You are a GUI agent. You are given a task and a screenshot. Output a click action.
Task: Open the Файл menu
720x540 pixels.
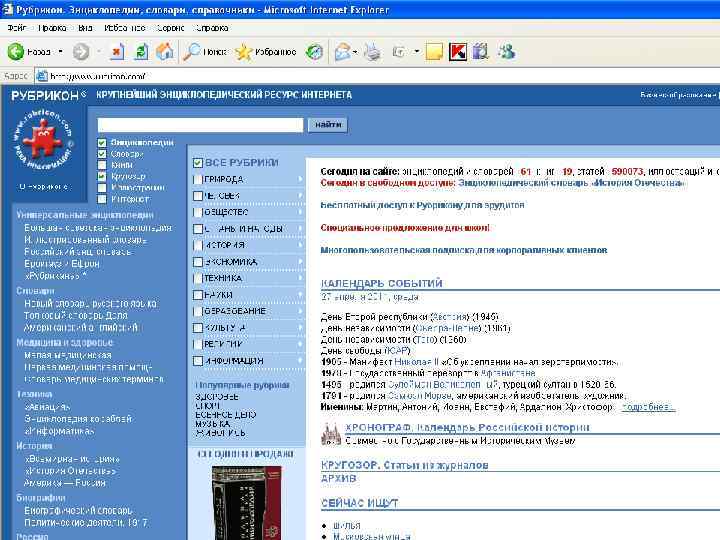[17, 28]
